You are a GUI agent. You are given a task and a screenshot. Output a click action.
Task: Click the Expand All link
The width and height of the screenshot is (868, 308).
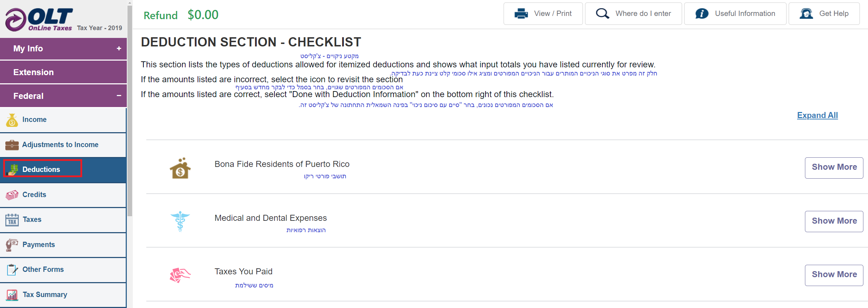coord(817,116)
